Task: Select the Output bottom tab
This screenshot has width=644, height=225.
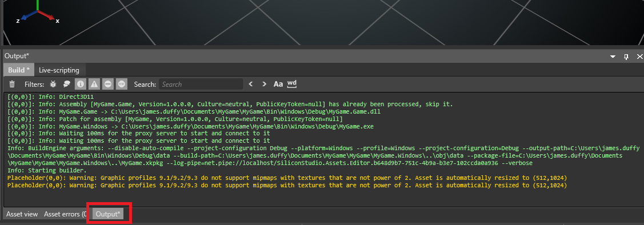Action: [x=108, y=214]
